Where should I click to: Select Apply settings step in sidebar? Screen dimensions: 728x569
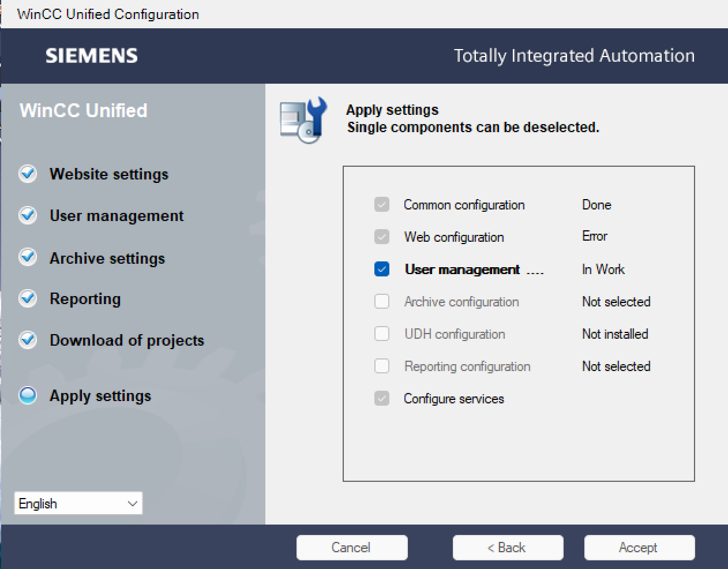100,396
